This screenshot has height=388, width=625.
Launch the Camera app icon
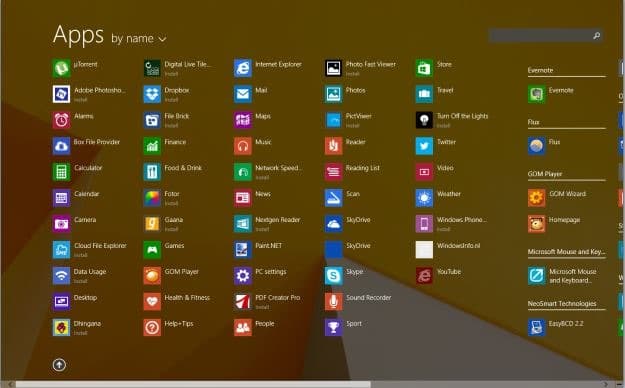[61, 224]
